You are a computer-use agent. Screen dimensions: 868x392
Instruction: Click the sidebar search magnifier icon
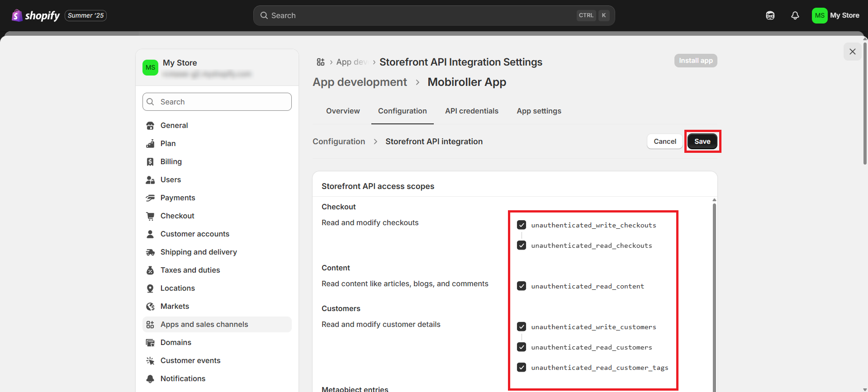pos(151,102)
